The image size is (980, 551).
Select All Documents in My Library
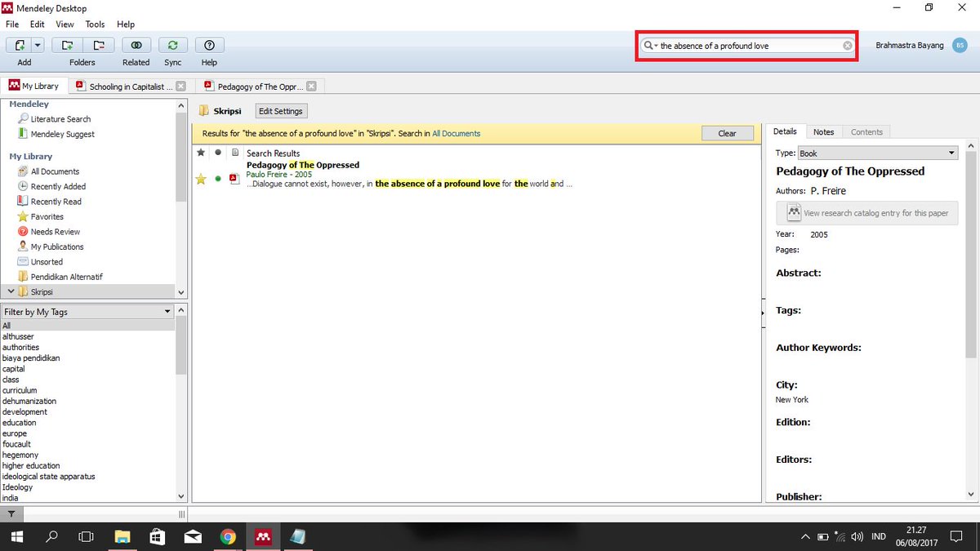(55, 171)
